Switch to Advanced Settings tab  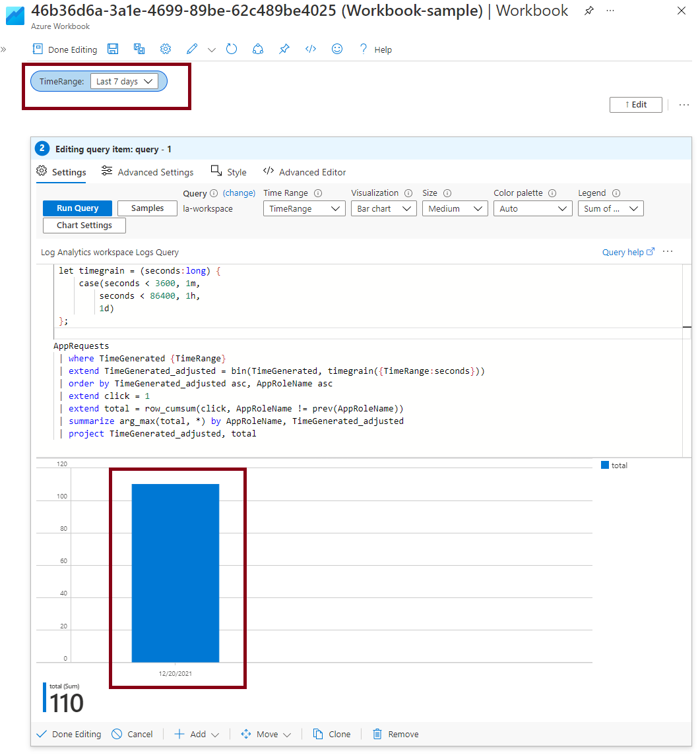[147, 172]
